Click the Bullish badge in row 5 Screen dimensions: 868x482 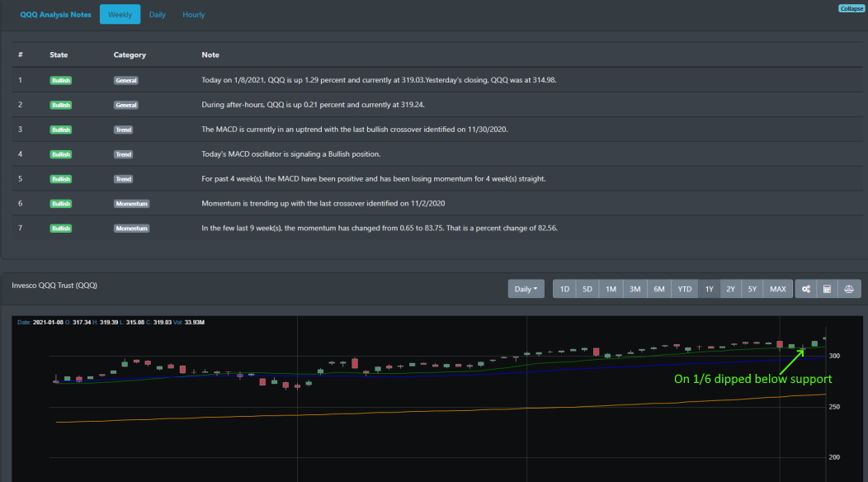click(x=61, y=179)
